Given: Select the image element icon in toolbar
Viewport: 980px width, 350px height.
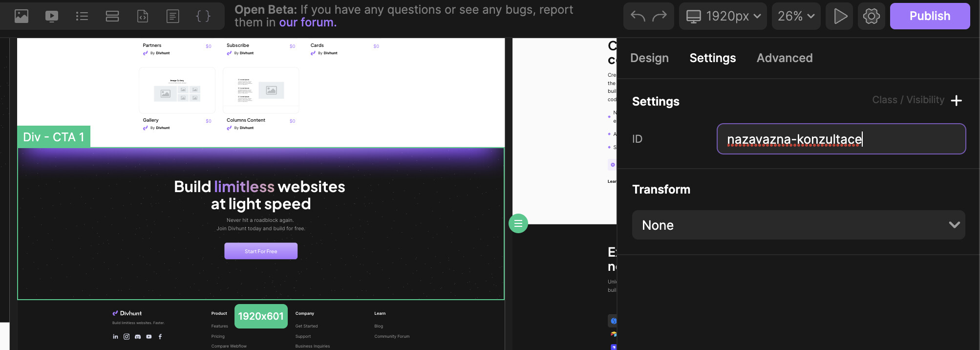Looking at the screenshot, I should pyautogui.click(x=21, y=16).
